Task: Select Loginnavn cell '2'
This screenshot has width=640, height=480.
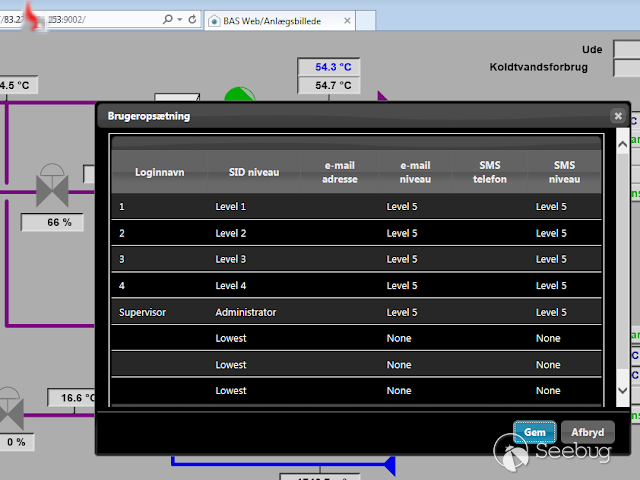Action: point(122,233)
